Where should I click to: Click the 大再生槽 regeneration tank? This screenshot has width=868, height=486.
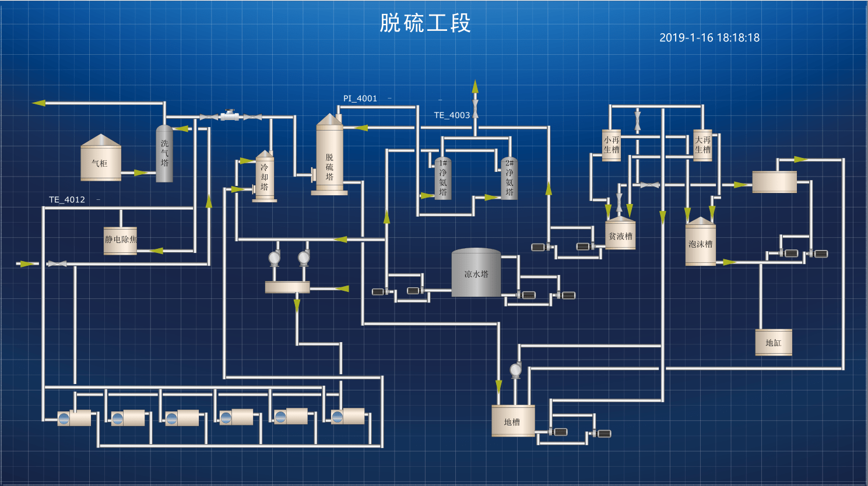702,145
